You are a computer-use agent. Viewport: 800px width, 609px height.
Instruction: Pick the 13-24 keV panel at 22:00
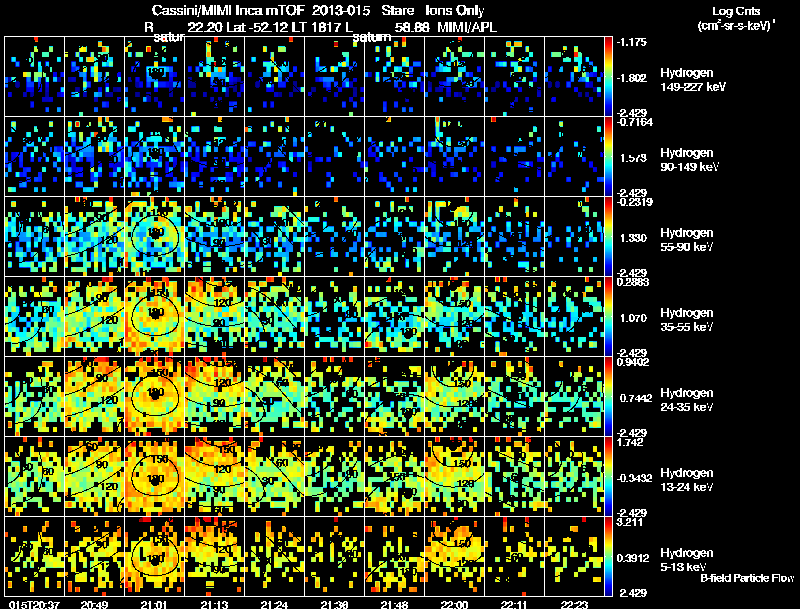(x=455, y=477)
